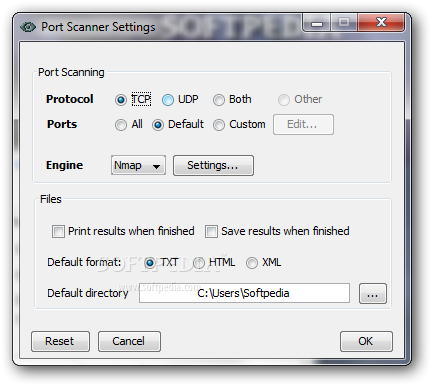The width and height of the screenshot is (432, 386).
Task: Click the Engine label text
Action: click(64, 165)
